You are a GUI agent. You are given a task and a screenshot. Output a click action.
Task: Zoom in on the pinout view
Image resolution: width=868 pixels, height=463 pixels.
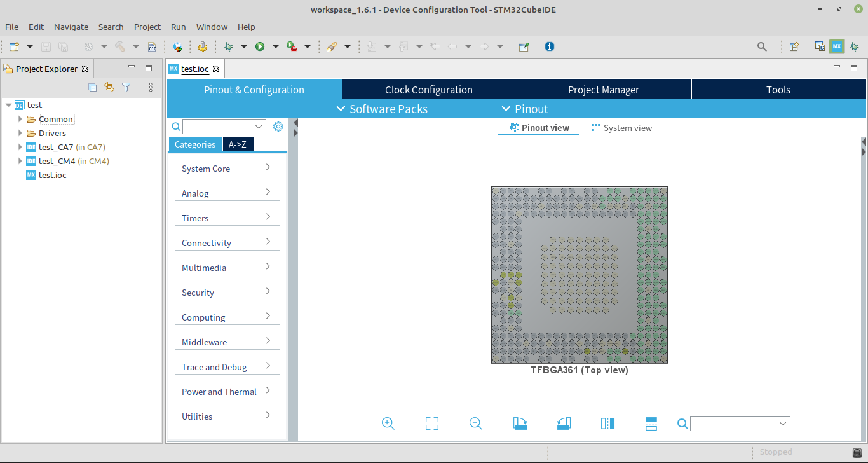point(388,424)
